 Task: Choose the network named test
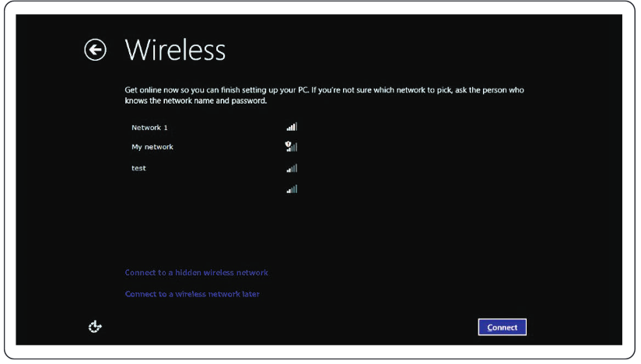click(x=138, y=168)
